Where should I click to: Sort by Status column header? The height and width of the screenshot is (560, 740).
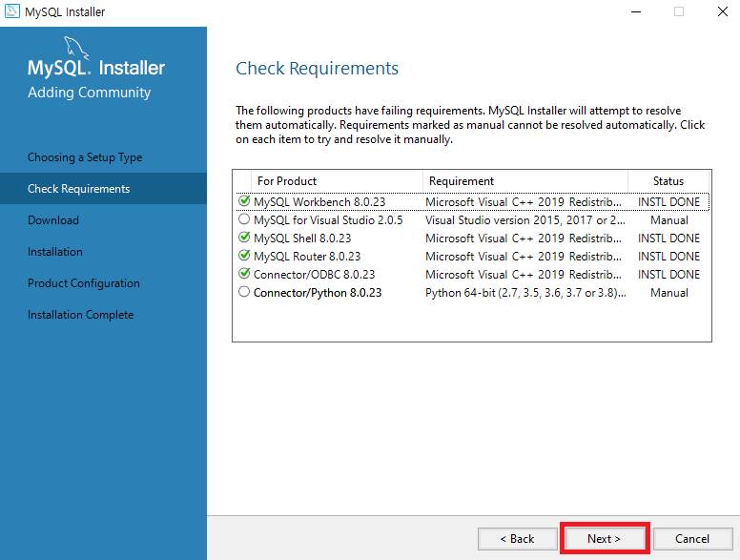click(x=668, y=181)
